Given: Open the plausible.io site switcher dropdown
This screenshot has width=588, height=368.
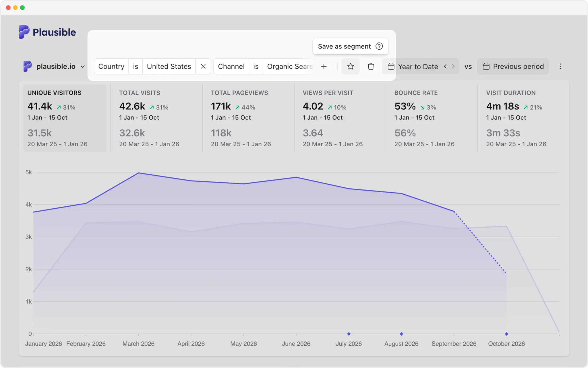Looking at the screenshot, I should [x=54, y=67].
